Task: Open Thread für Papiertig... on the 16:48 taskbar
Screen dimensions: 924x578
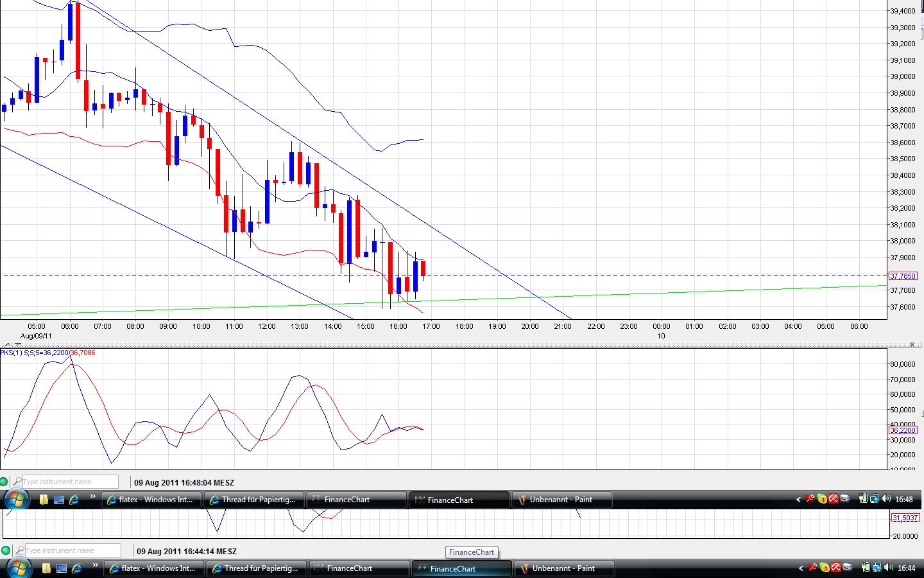Action: click(254, 500)
